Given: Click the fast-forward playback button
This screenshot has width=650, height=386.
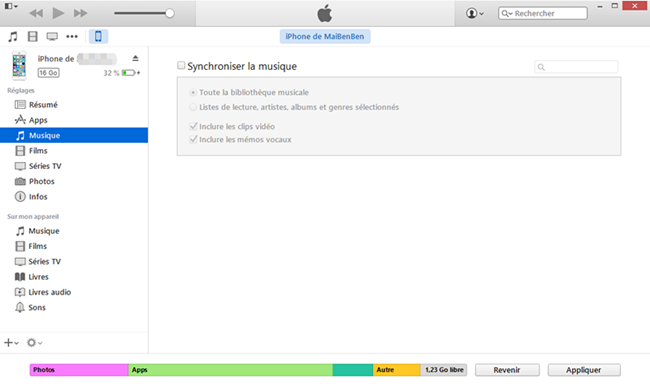Looking at the screenshot, I should click(80, 13).
